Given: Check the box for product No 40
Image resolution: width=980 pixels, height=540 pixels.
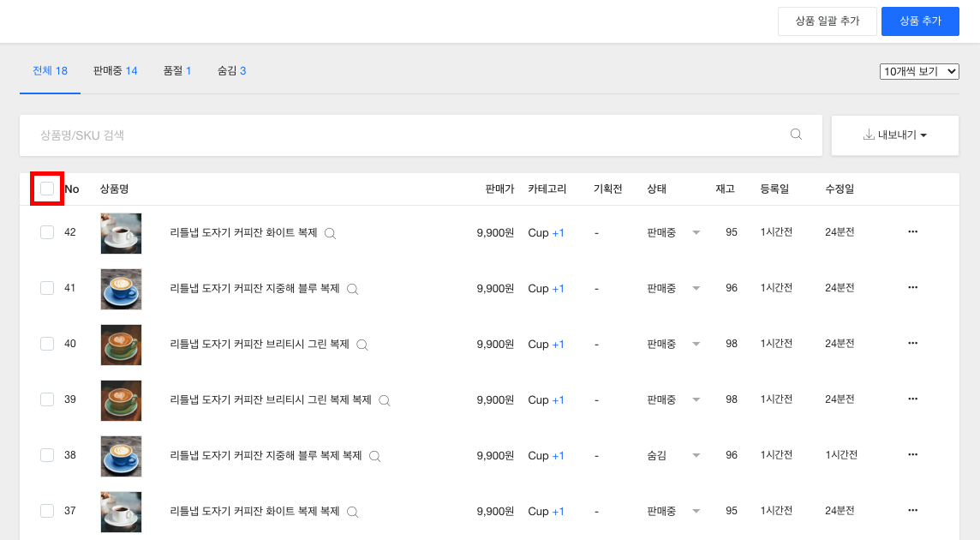Looking at the screenshot, I should click(x=47, y=344).
